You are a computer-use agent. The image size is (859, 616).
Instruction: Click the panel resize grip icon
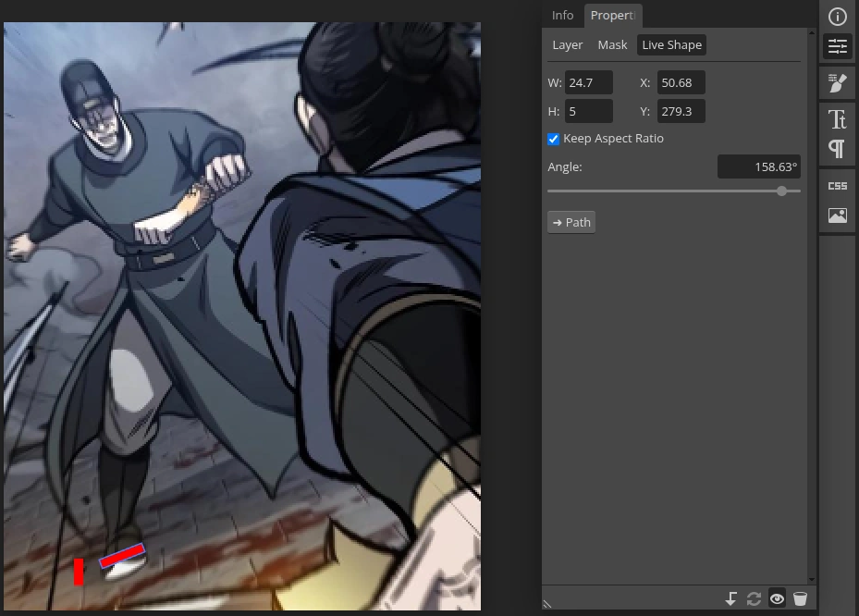tap(547, 603)
